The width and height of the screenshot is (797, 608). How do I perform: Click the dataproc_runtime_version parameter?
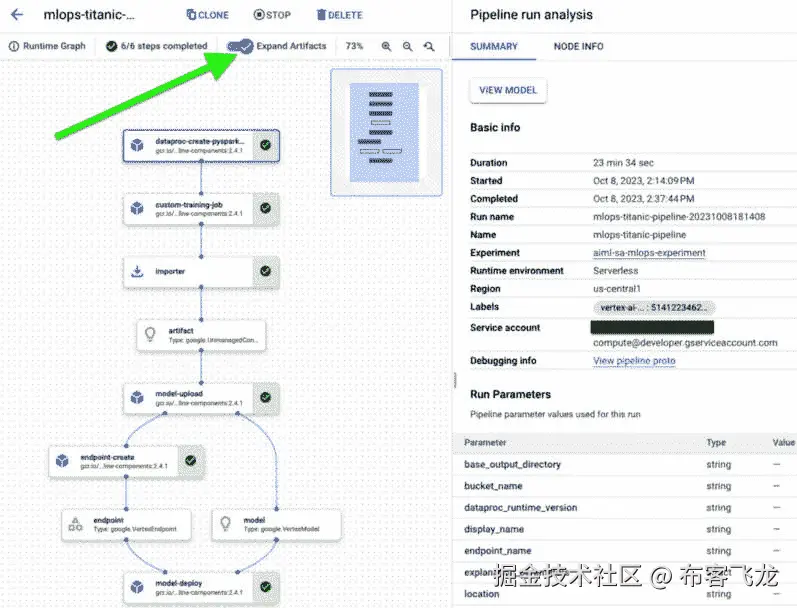[520, 508]
